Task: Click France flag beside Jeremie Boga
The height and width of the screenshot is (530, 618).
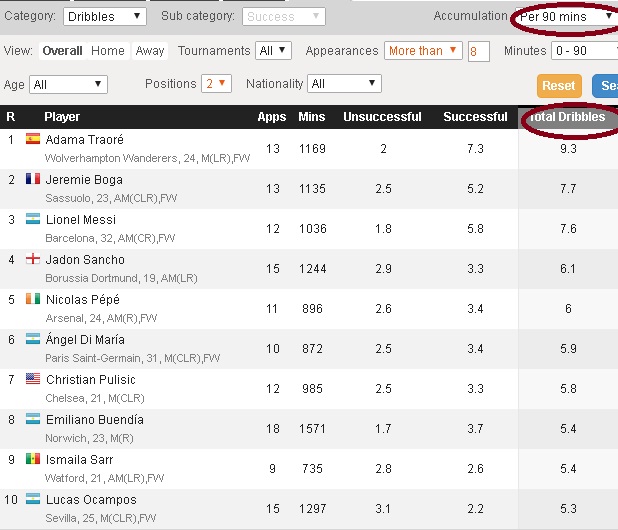Action: click(33, 179)
